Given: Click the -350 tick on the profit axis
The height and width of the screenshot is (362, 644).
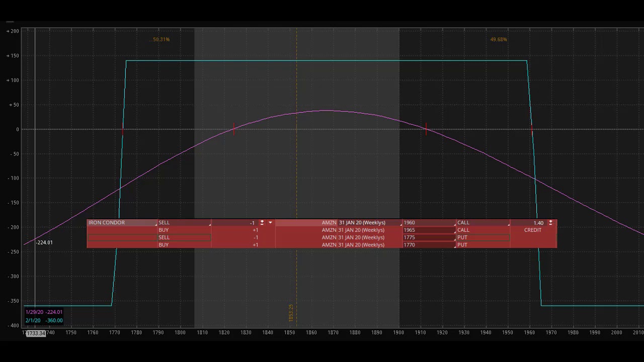Looking at the screenshot, I should [x=13, y=301].
